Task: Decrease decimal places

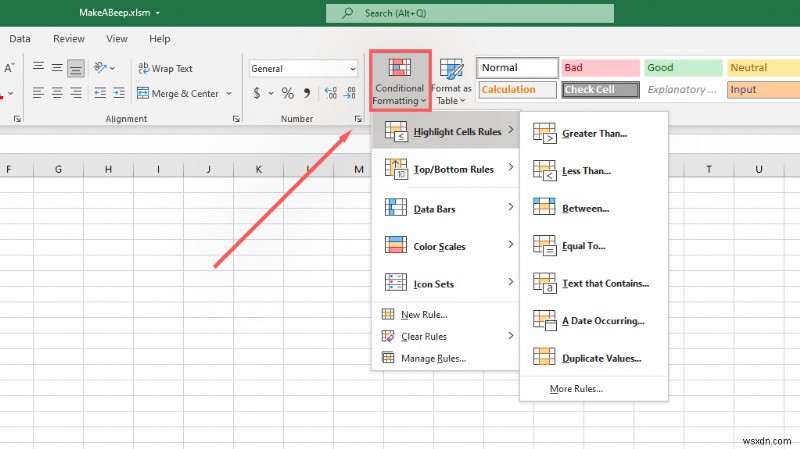Action: coord(350,93)
